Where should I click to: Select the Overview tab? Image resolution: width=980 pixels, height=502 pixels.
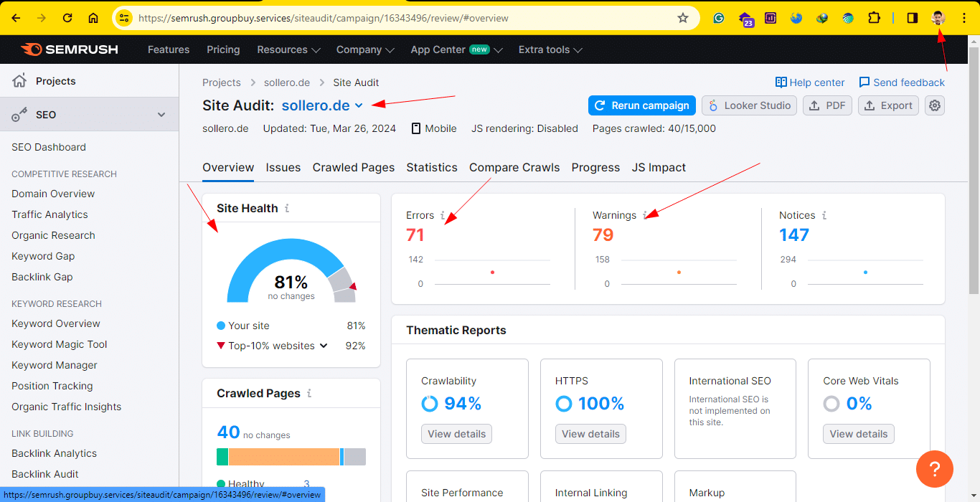coord(228,167)
